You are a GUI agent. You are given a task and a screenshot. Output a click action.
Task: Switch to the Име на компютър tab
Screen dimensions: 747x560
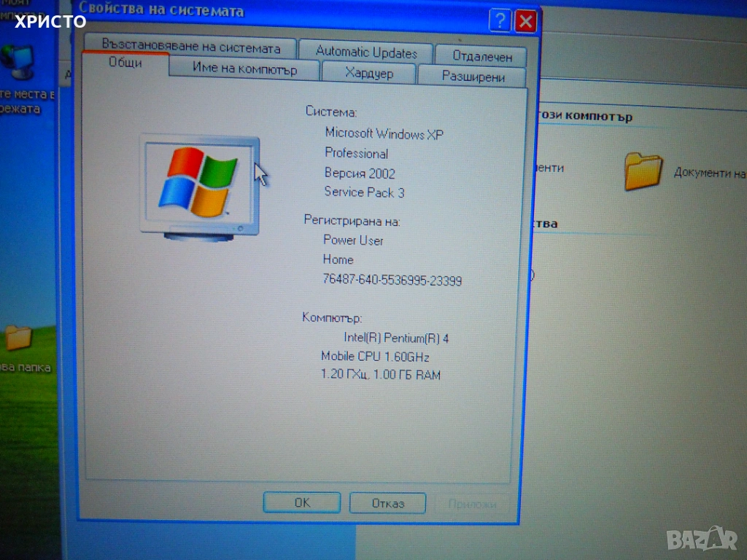coord(244,69)
